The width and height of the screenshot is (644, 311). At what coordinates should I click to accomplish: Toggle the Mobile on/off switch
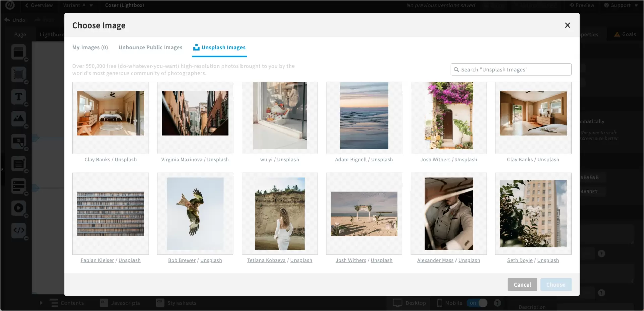pyautogui.click(x=478, y=303)
